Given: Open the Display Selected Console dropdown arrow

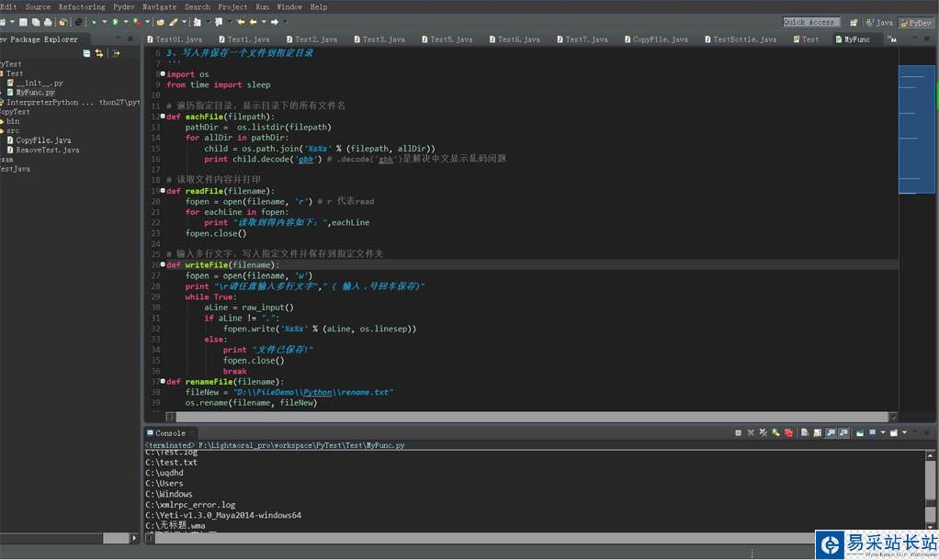Looking at the screenshot, I should [883, 432].
